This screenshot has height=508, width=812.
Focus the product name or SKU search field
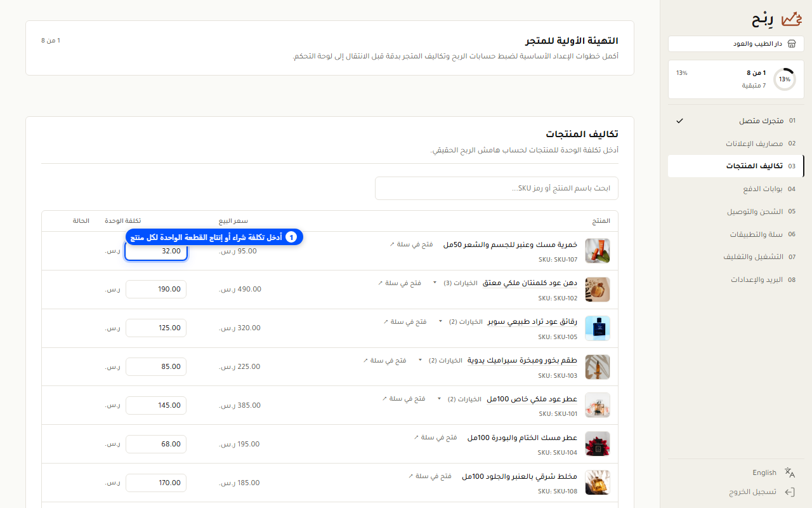pos(497,188)
